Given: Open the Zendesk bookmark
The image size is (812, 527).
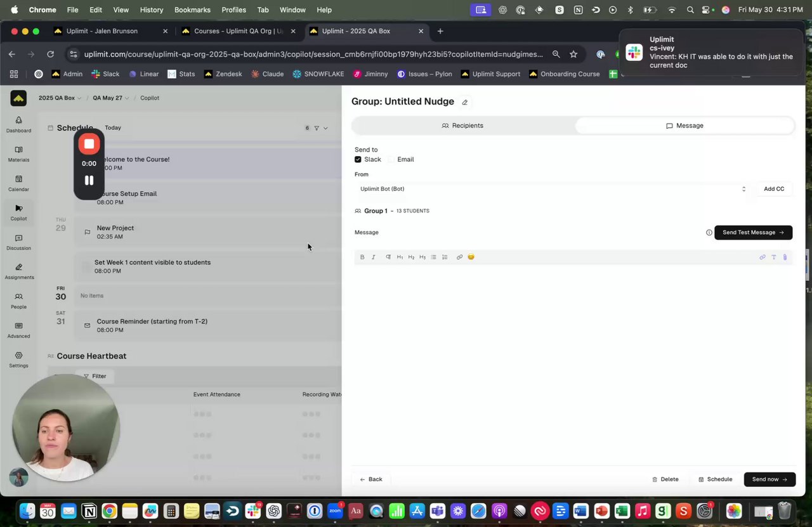Looking at the screenshot, I should pos(223,74).
